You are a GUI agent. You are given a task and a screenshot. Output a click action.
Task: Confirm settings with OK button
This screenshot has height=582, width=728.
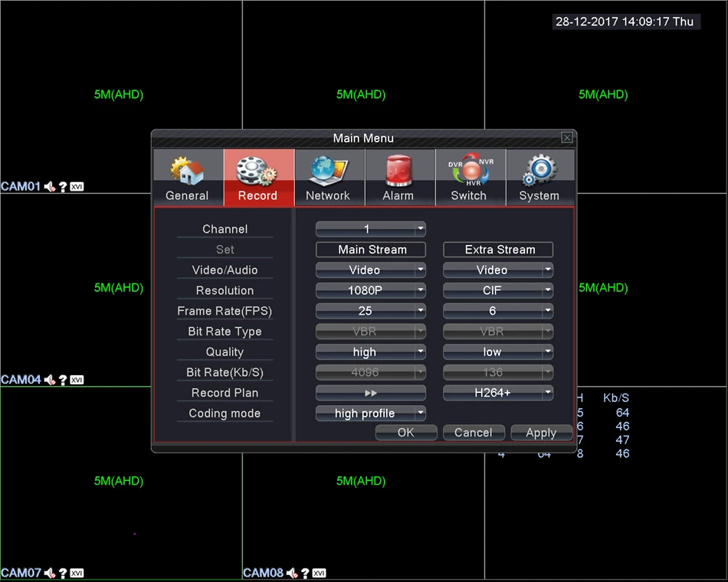406,433
